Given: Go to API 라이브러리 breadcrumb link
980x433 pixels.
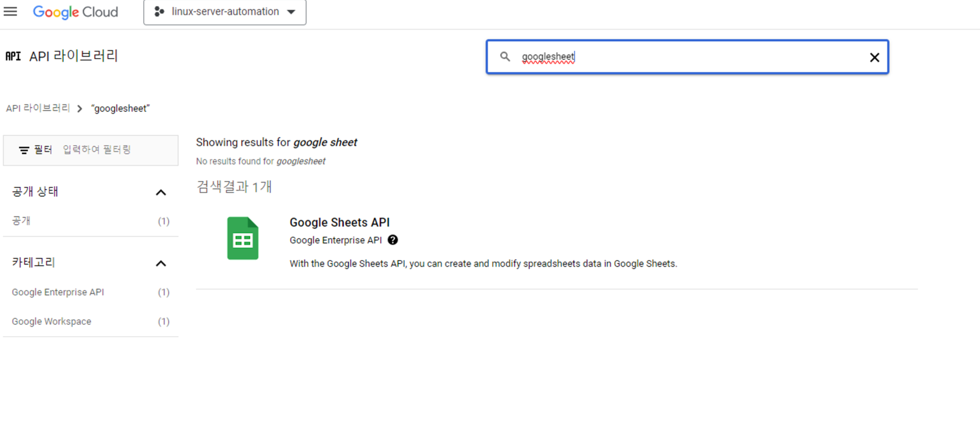Looking at the screenshot, I should pos(38,108).
